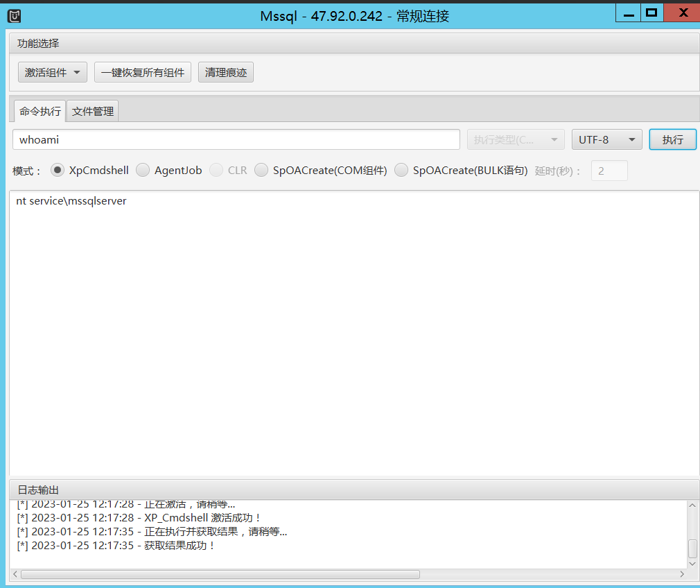Click the 延时(秒) delay input field
Viewport: 700px width, 588px height.
tap(609, 171)
